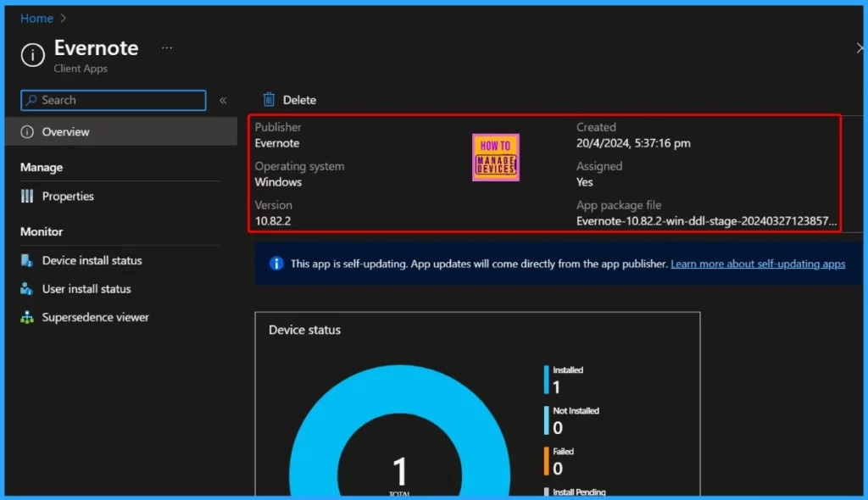Click the info icon beside Evernote heading
Viewport: 868px width, 500px height.
[x=33, y=55]
